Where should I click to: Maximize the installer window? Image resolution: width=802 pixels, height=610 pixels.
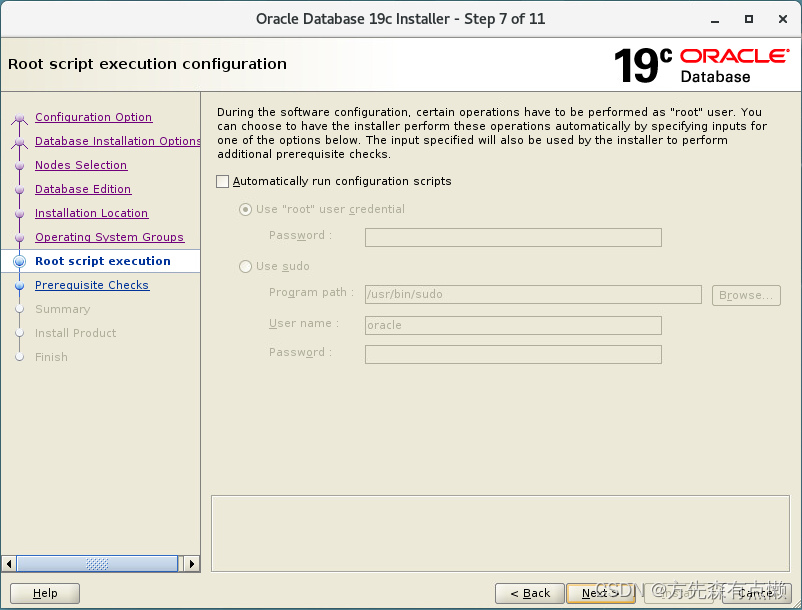point(749,19)
